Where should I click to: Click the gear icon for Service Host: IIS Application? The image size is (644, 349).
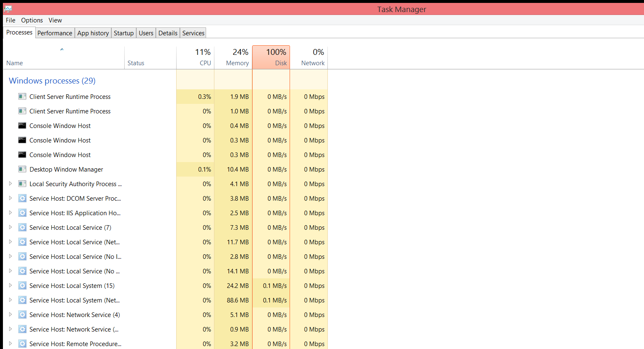click(x=22, y=213)
